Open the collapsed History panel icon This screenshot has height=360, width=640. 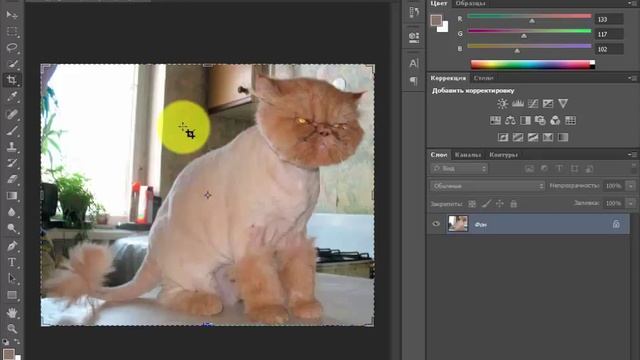(414, 12)
